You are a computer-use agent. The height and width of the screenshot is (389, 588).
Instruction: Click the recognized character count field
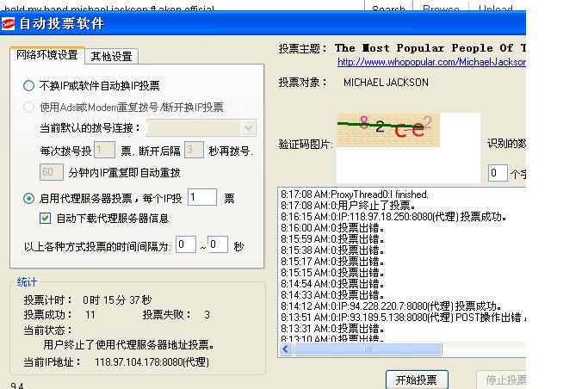pos(498,173)
